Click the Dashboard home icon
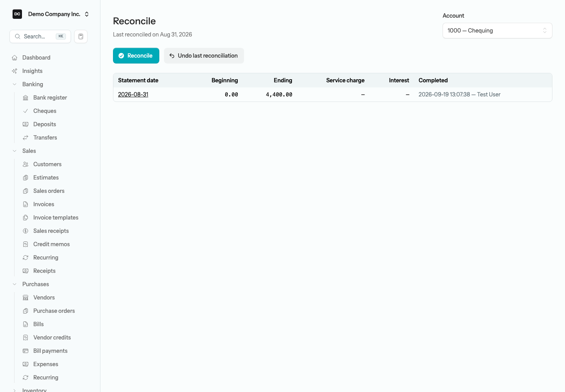Viewport: 565px width, 392px height. [15, 58]
